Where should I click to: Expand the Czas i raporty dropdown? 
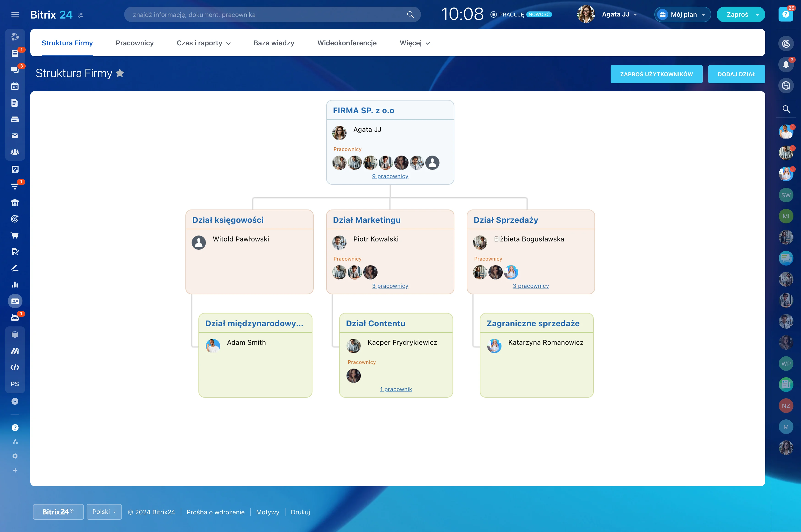pos(204,43)
